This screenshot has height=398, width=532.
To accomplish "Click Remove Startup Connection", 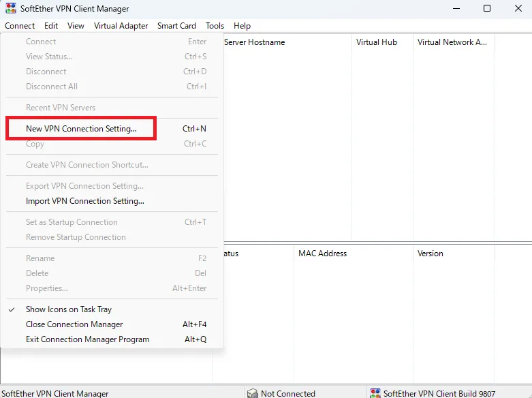I will click(x=112, y=237).
